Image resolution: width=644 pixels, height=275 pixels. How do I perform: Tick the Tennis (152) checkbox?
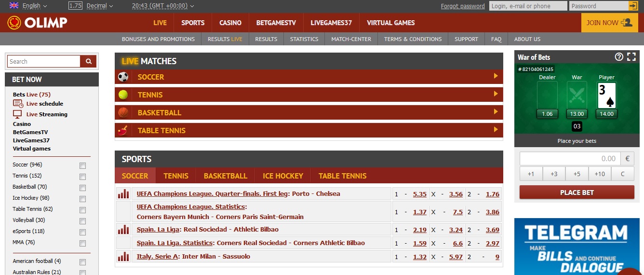[82, 177]
